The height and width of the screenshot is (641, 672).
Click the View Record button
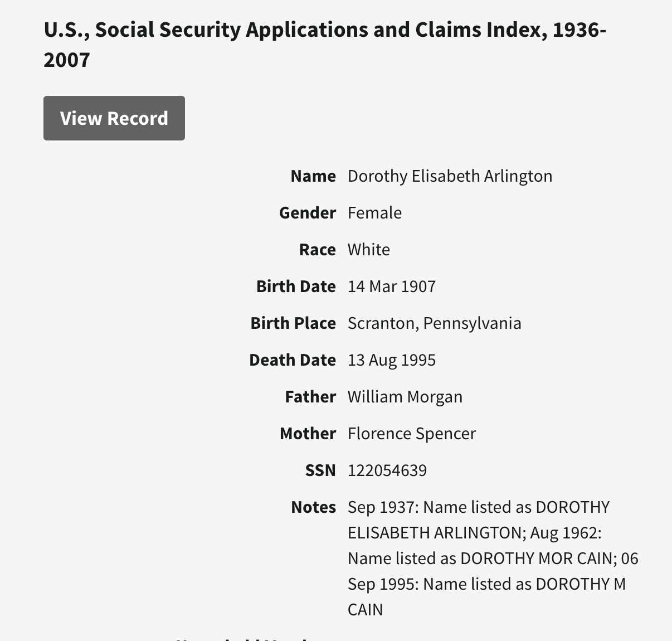click(114, 118)
